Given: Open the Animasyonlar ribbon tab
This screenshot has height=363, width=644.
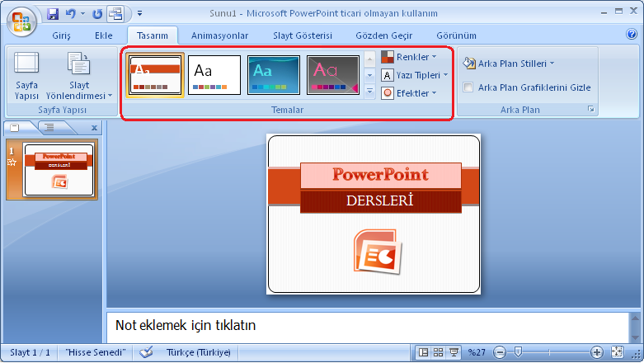Looking at the screenshot, I should [219, 35].
